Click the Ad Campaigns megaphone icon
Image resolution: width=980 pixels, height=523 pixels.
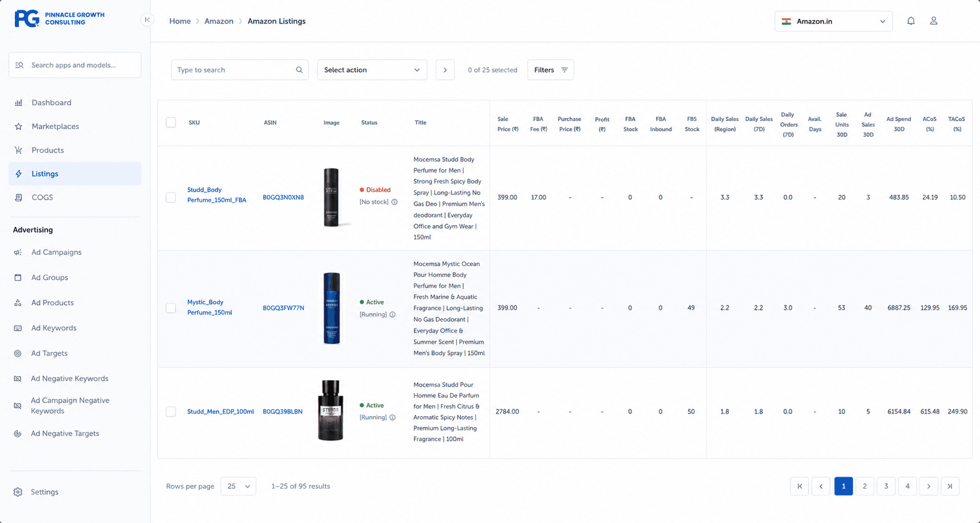[18, 252]
